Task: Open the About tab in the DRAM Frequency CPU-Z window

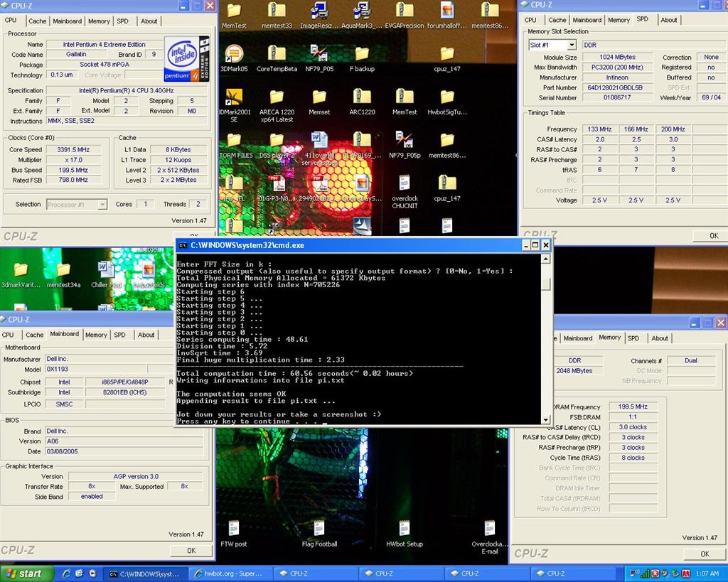Action: click(x=659, y=338)
